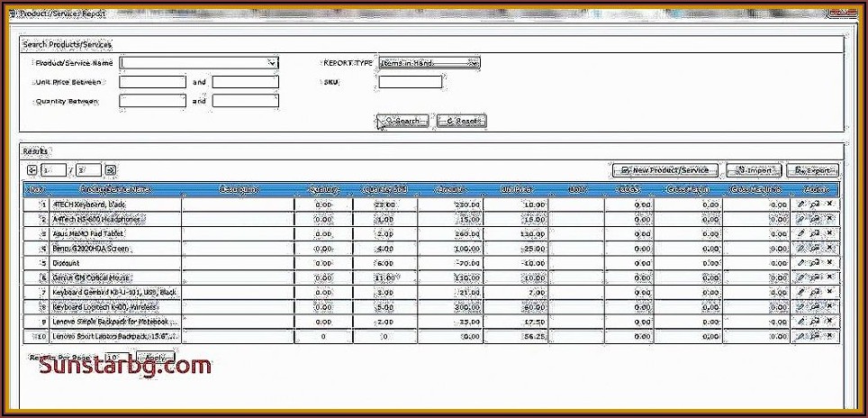The image size is (868, 418).
Task: Click the first Unit Price Between field
Action: pos(152,82)
